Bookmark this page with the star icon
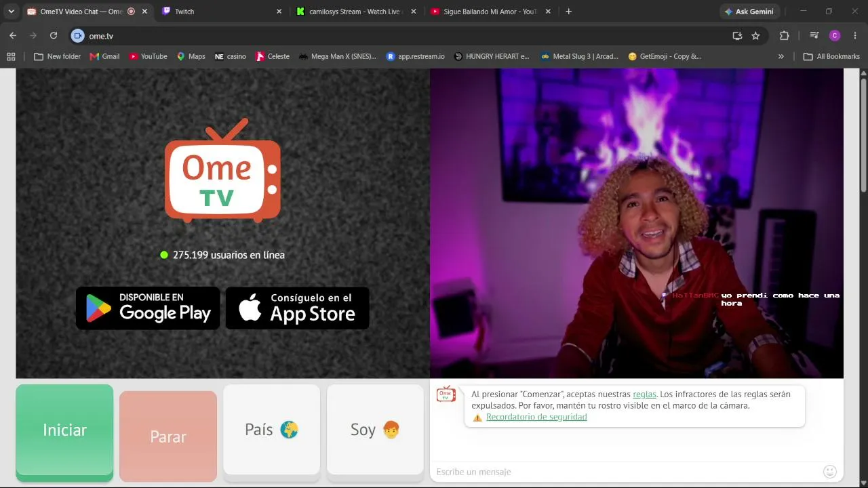Screen dimensions: 868x488 (755, 36)
